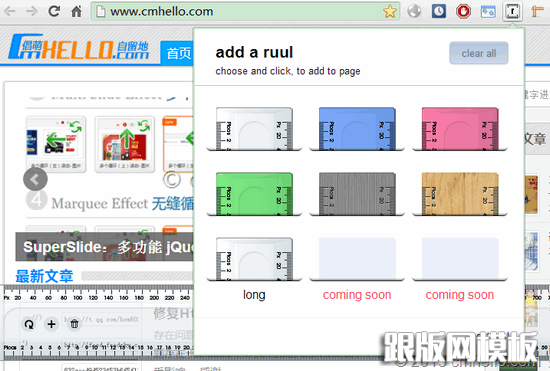This screenshot has width=550, height=371.
Task: Add the green ruler to page
Action: tap(254, 194)
